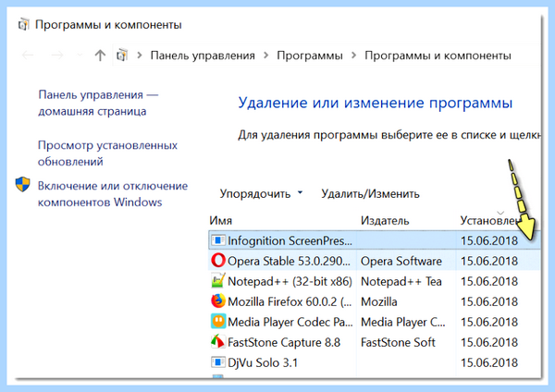Click the Opera Stable program icon
This screenshot has height=392, width=555.
(218, 261)
